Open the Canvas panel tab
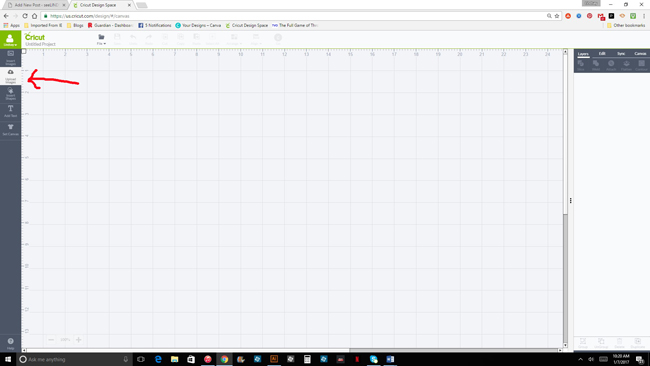 click(x=640, y=53)
